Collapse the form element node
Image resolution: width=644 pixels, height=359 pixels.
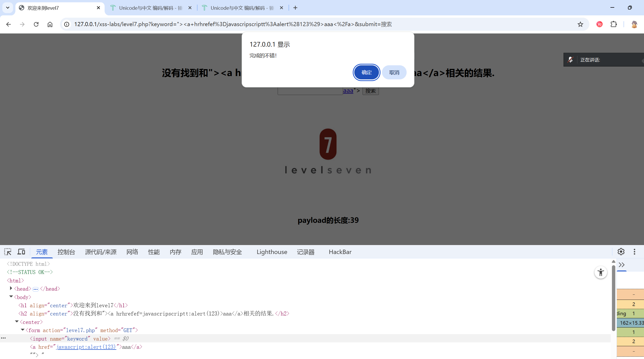[x=23, y=330]
